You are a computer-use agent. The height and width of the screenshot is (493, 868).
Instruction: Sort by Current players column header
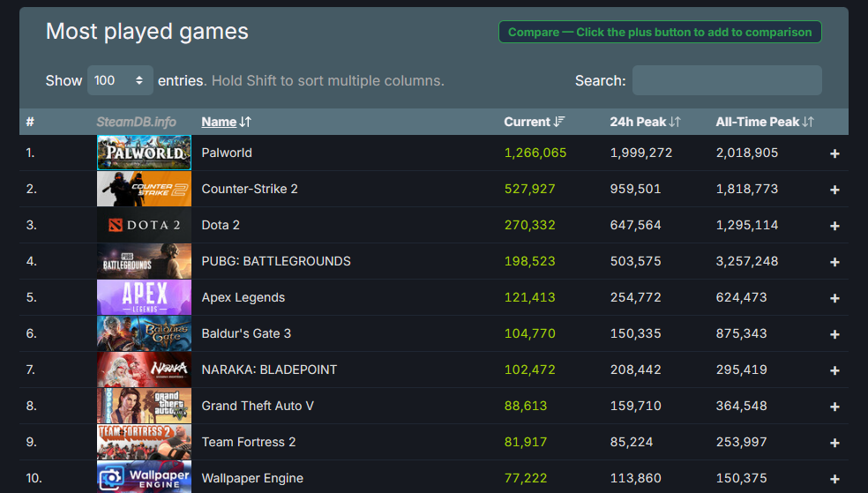click(534, 122)
